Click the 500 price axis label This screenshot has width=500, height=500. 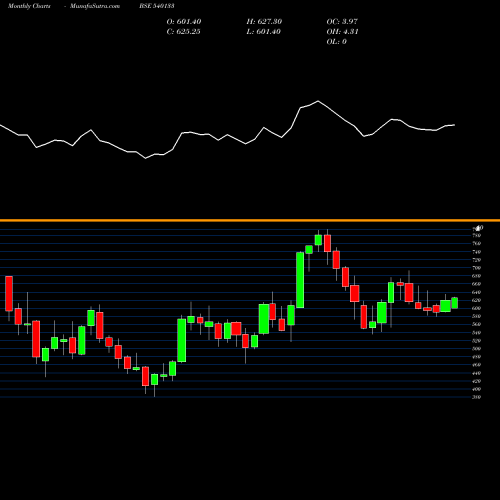(x=477, y=349)
